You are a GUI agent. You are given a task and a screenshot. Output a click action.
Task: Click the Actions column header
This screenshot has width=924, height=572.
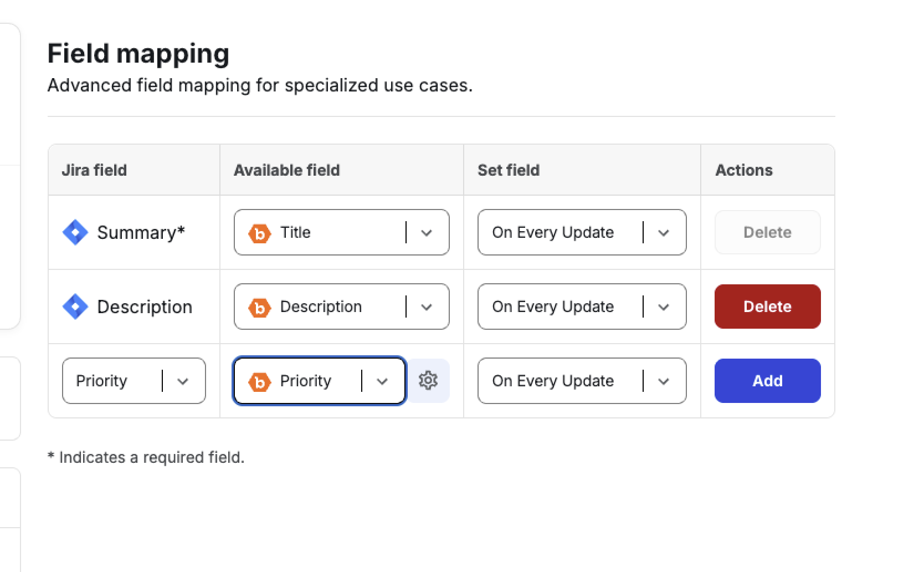pos(743,170)
